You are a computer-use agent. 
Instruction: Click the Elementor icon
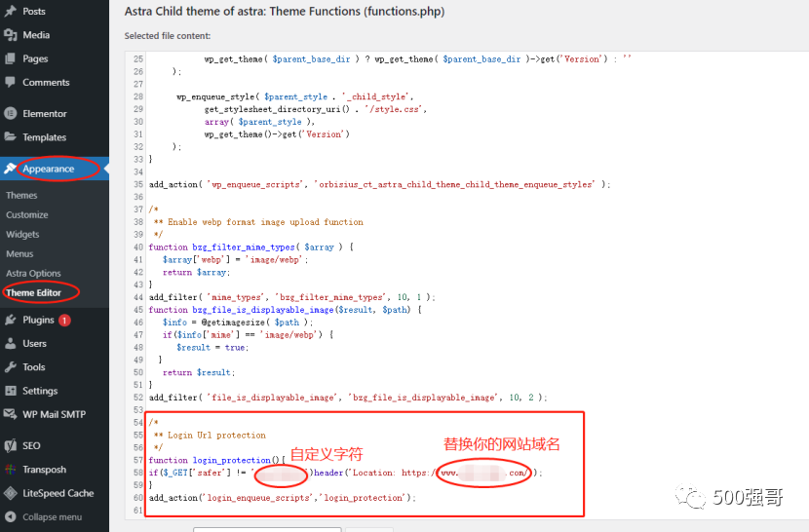tap(11, 114)
